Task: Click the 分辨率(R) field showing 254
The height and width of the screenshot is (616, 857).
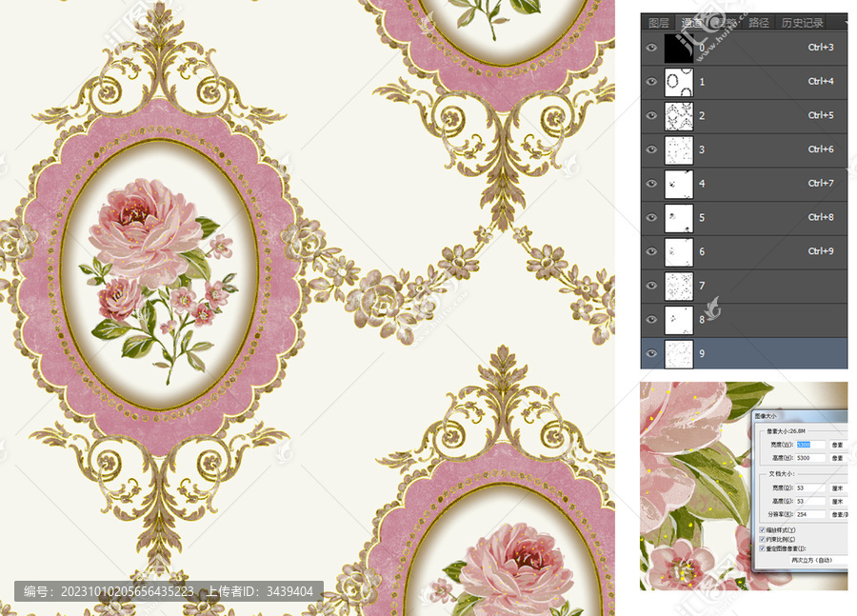Action: click(x=810, y=514)
